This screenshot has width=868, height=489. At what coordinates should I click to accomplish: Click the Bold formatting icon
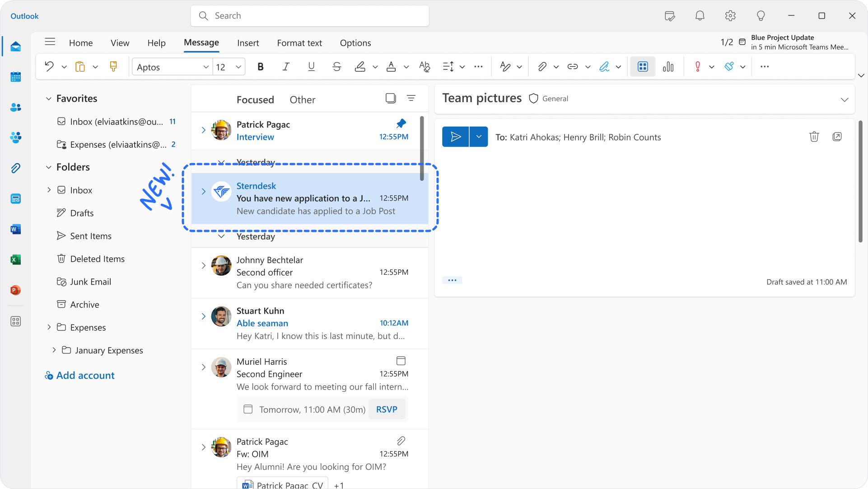pyautogui.click(x=261, y=67)
